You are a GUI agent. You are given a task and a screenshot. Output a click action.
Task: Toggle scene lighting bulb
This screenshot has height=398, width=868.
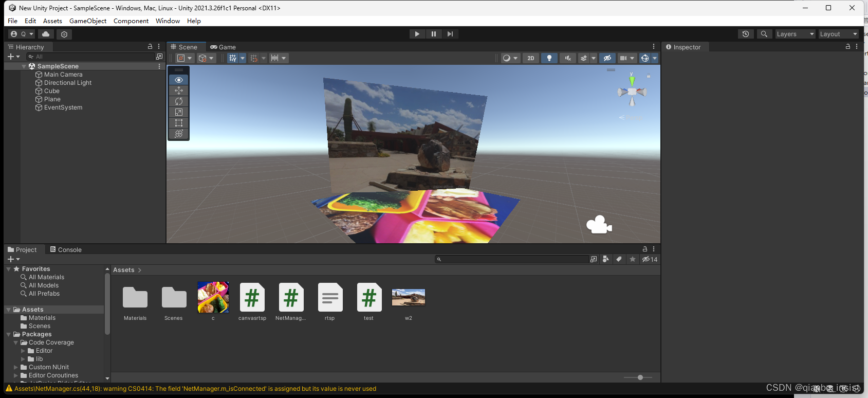pyautogui.click(x=549, y=58)
